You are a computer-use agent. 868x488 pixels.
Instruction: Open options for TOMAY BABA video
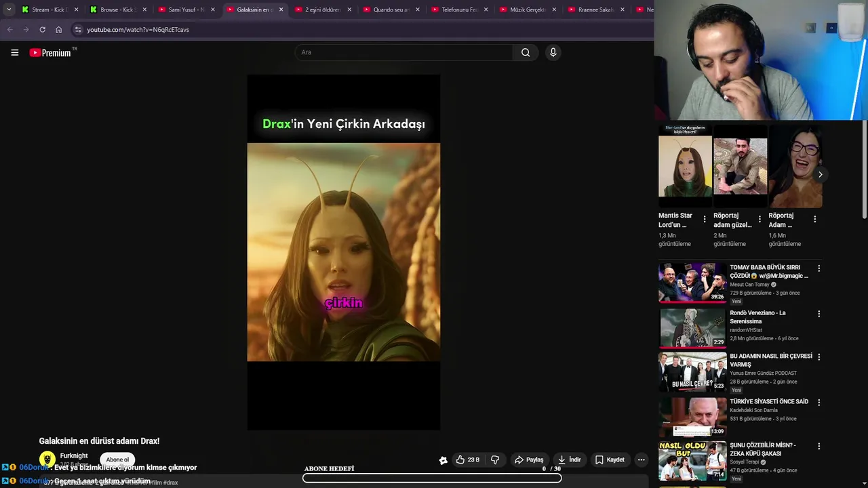[818, 268]
